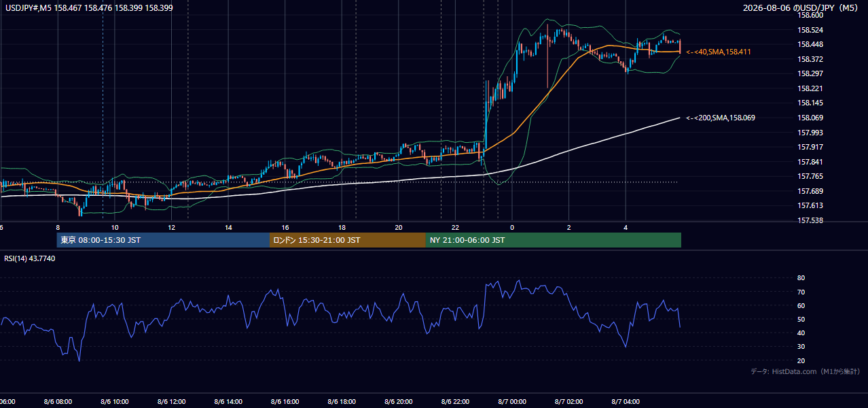Click RSI axis level 40

801,333
